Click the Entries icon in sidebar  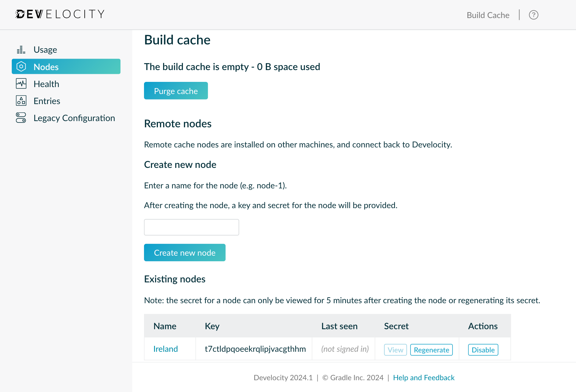coord(21,101)
